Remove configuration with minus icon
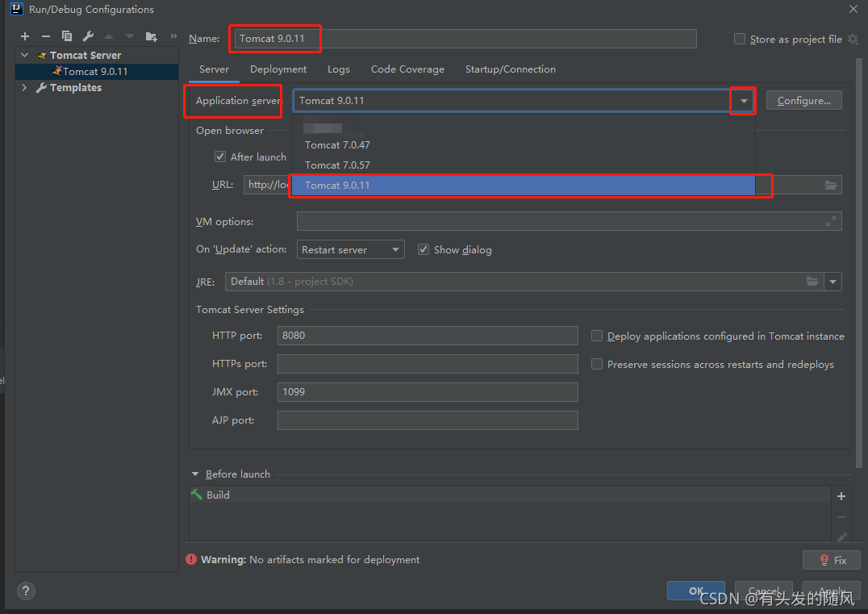This screenshot has height=614, width=868. 46,36
